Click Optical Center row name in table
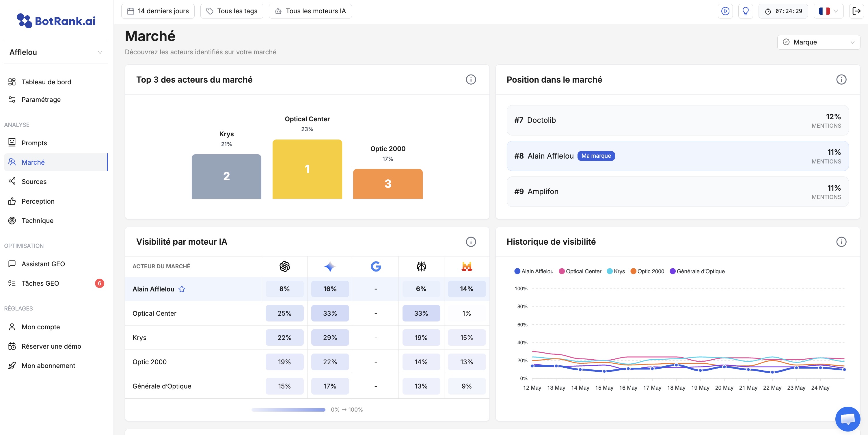The image size is (868, 435). pyautogui.click(x=154, y=313)
